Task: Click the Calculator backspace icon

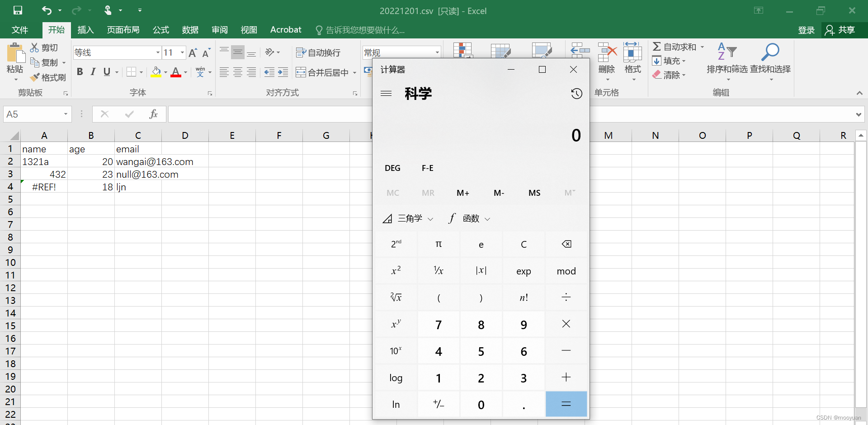Action: pyautogui.click(x=566, y=244)
